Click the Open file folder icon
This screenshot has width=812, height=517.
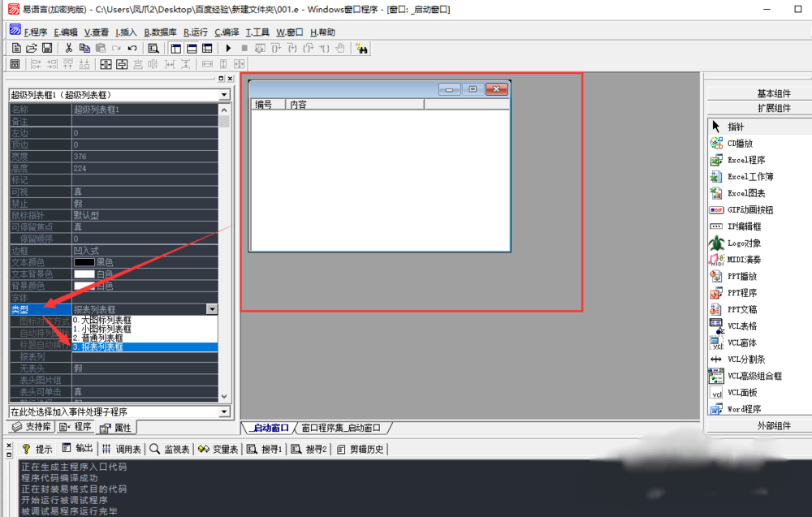click(32, 48)
